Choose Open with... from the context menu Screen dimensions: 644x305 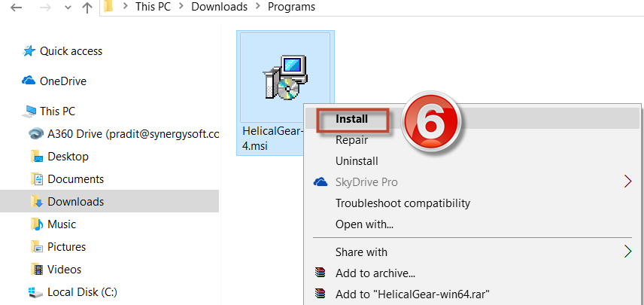(x=364, y=224)
